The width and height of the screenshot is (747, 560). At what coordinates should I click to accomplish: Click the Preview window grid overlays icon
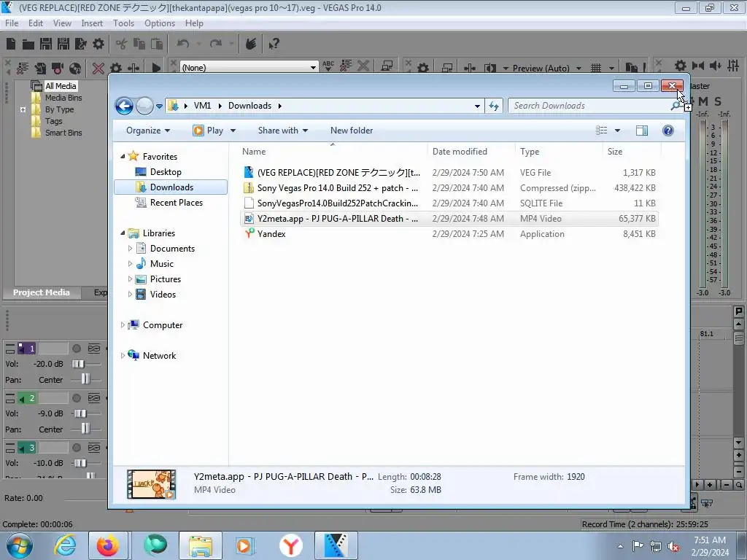[596, 68]
